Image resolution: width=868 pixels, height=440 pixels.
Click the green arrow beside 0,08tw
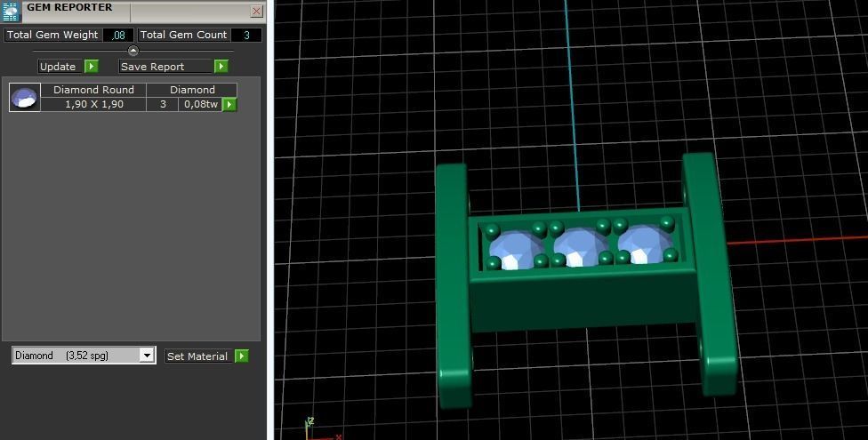click(x=229, y=104)
